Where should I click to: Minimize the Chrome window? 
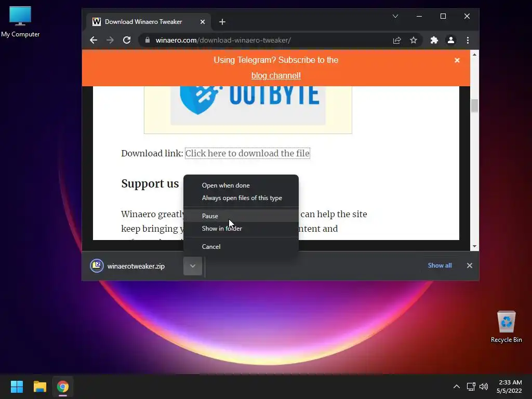[419, 16]
